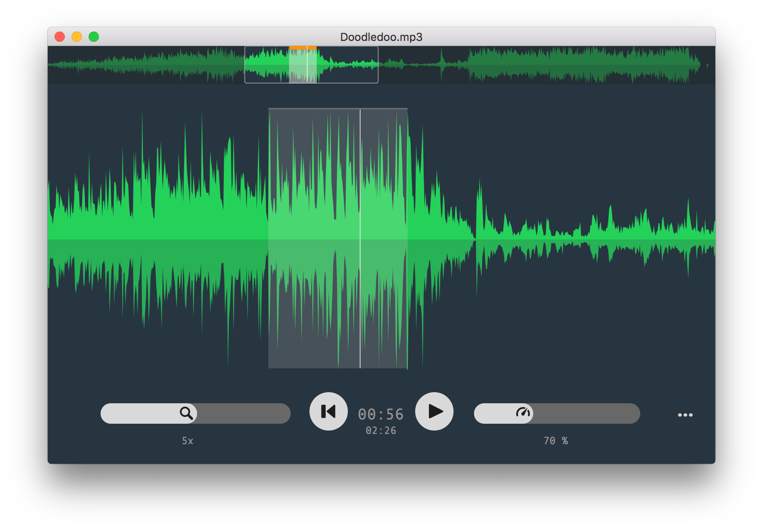Click the 00:56 current time display
Image resolution: width=763 pixels, height=532 pixels.
pyautogui.click(x=381, y=414)
